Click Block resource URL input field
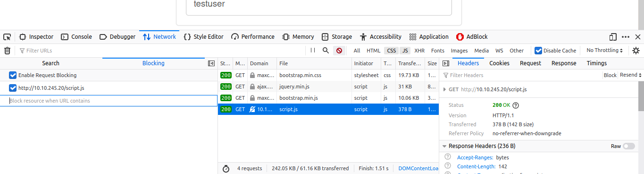Viewport: 644px width, 174px height. pos(109,101)
